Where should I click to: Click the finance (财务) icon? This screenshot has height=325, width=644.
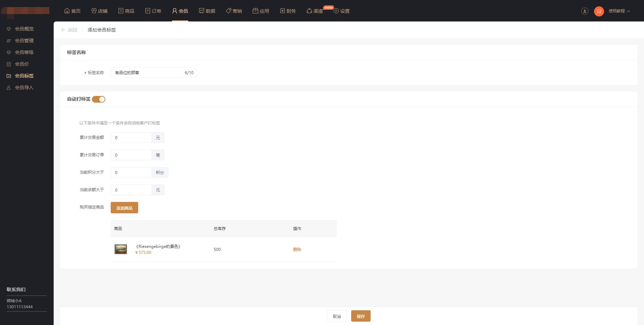282,11
